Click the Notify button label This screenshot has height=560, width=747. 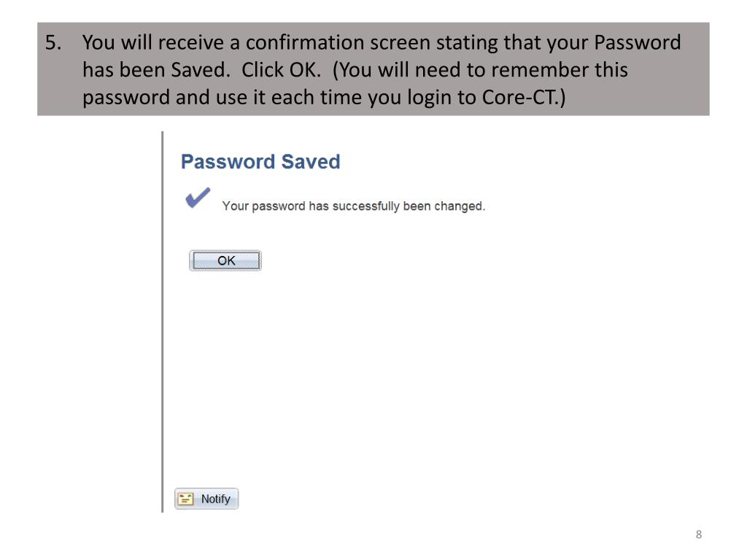point(215,499)
